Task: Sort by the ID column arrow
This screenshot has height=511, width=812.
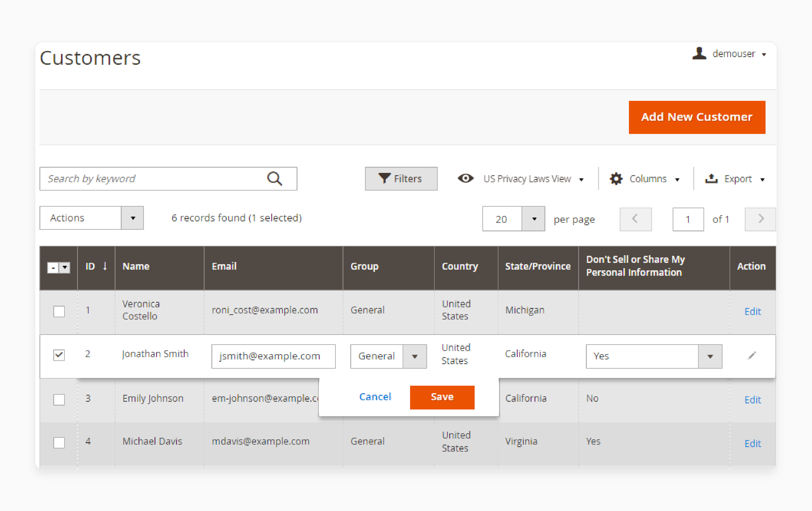Action: (x=105, y=266)
